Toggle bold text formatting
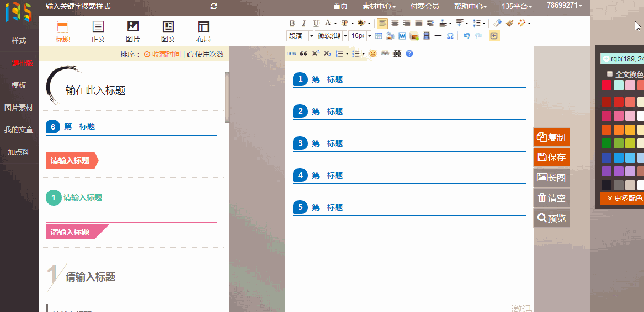Image resolution: width=644 pixels, height=312 pixels. pos(292,23)
